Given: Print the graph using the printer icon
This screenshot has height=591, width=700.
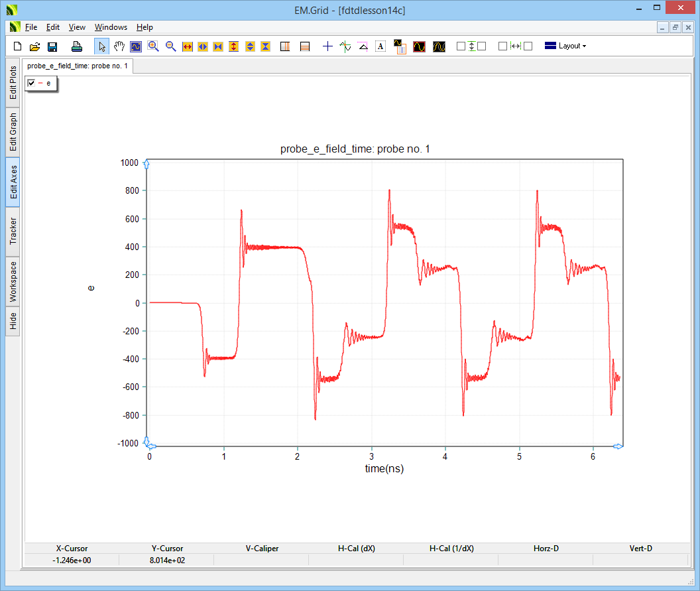Looking at the screenshot, I should pyautogui.click(x=77, y=46).
